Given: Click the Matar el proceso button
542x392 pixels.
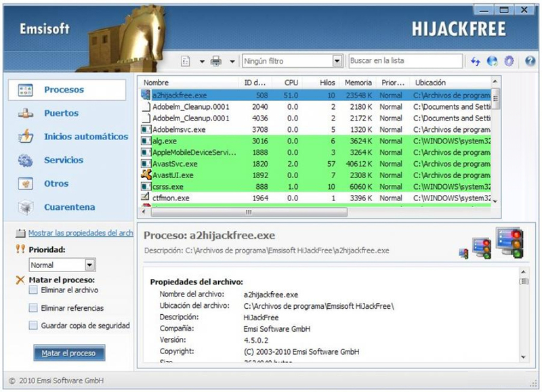Looking at the screenshot, I should [x=69, y=353].
